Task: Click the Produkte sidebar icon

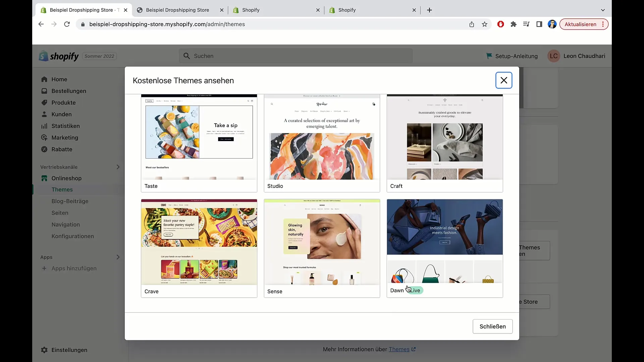Action: tap(44, 103)
